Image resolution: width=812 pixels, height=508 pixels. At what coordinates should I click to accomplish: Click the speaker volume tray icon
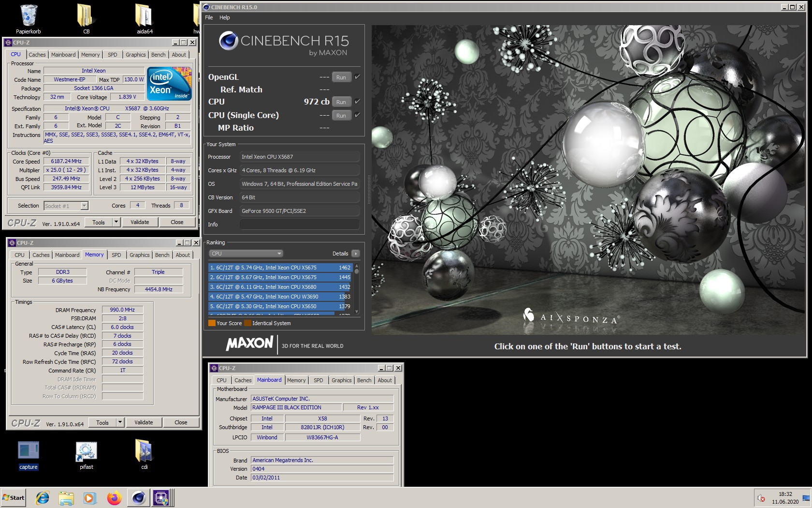[761, 498]
